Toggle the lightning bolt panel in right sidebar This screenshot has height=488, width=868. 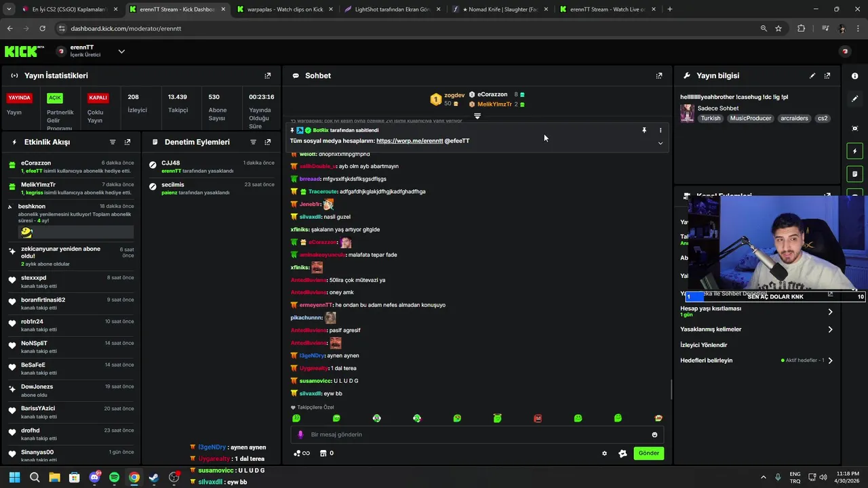pyautogui.click(x=854, y=151)
